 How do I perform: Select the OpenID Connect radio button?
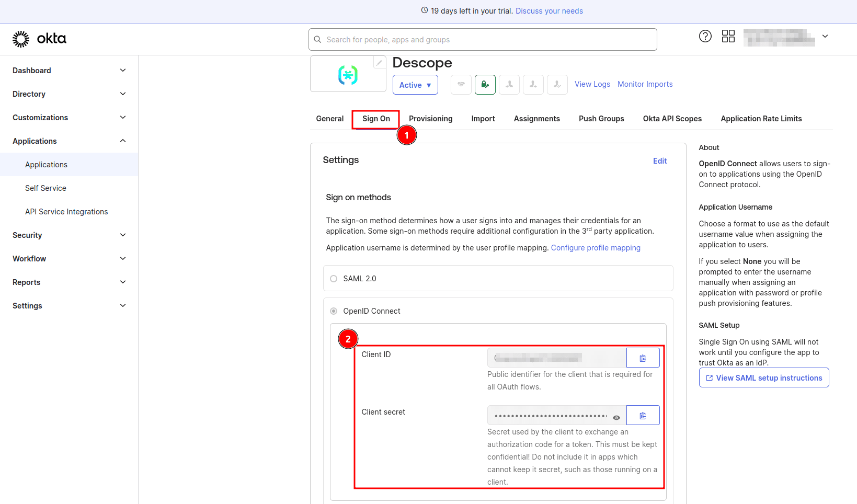click(334, 311)
